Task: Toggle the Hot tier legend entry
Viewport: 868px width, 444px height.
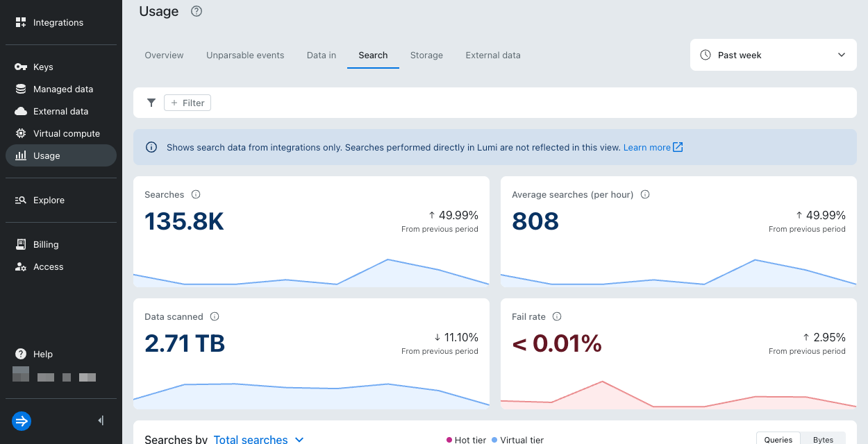Action: pos(466,440)
